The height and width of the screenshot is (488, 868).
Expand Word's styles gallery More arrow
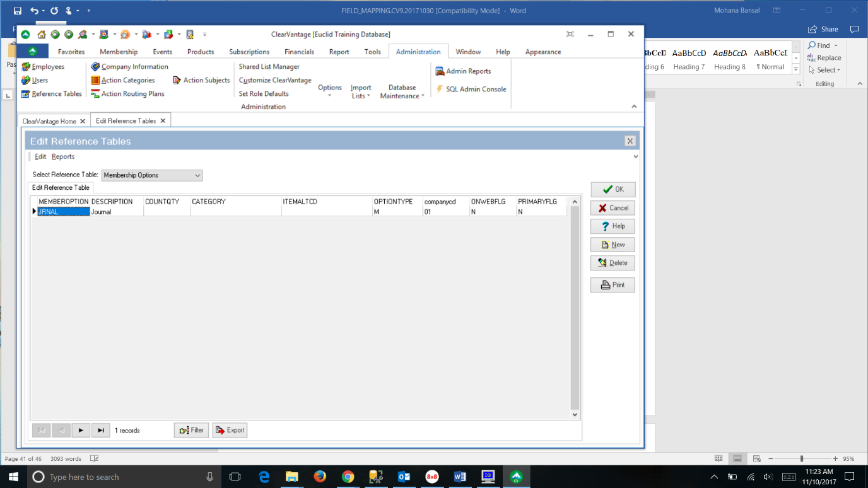tap(796, 69)
